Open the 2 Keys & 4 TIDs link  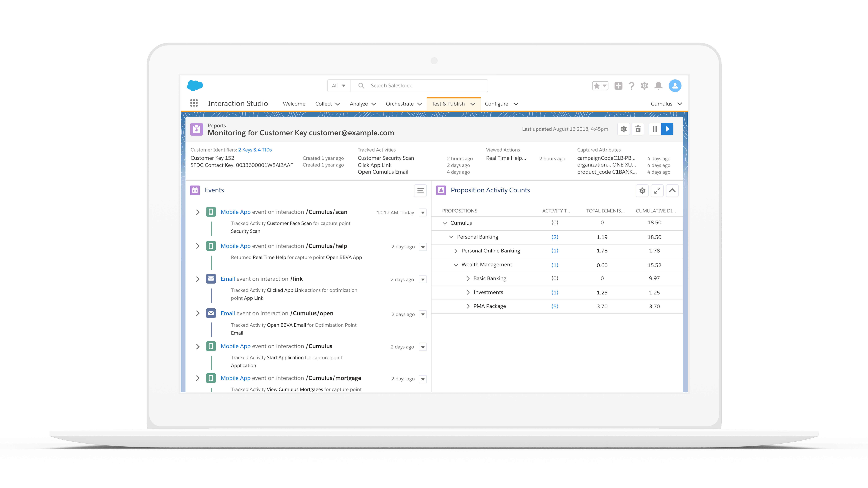click(x=255, y=150)
